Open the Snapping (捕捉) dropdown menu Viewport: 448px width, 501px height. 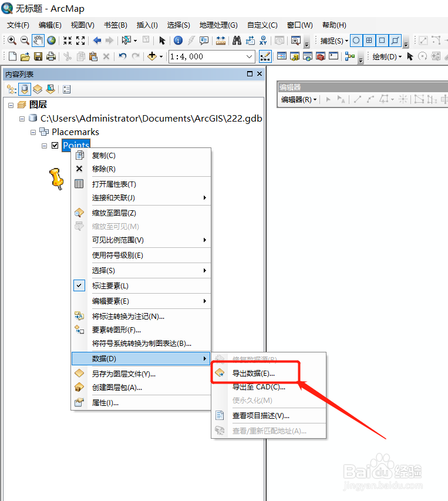coord(334,41)
